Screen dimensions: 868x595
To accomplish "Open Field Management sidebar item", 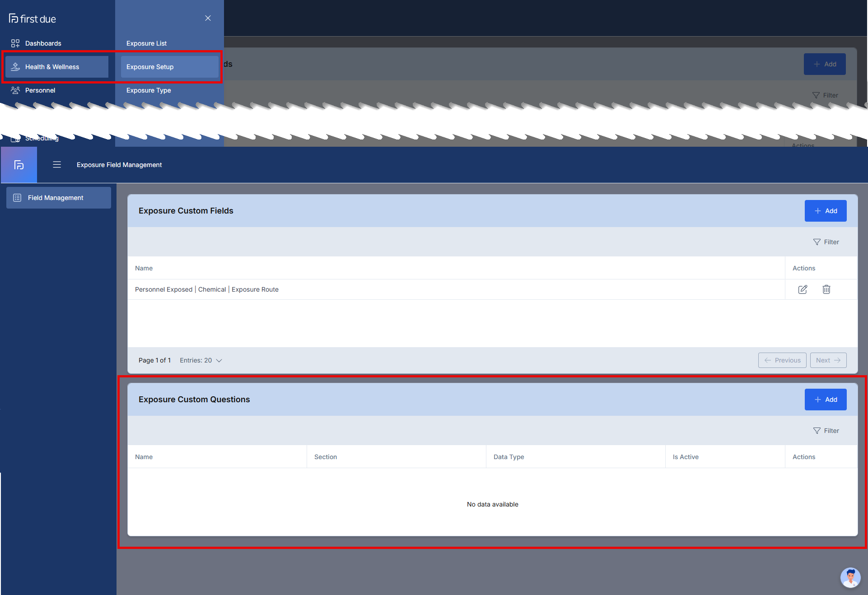I will [59, 198].
